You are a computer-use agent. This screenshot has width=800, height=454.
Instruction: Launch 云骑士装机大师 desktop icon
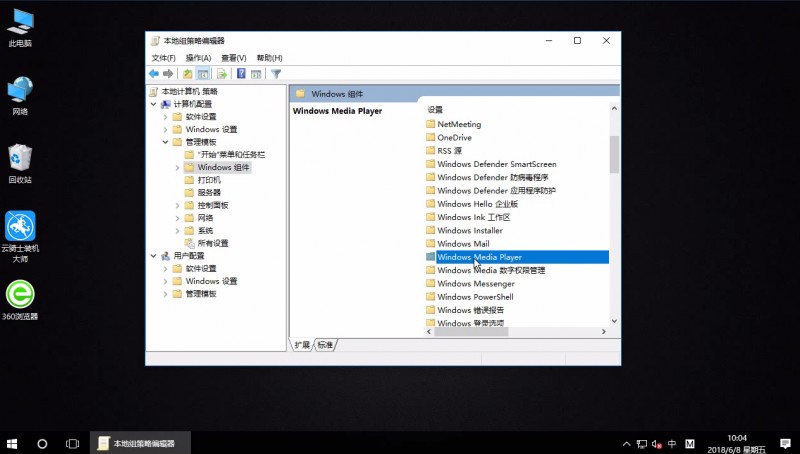click(20, 237)
